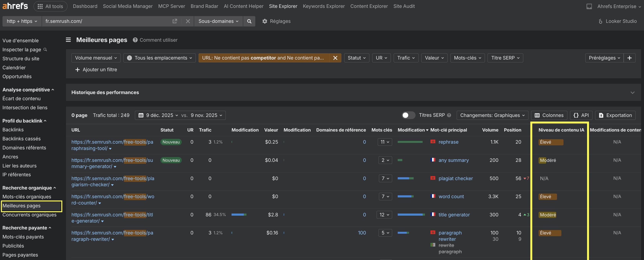
Task: Remove the URL filter with X
Action: (x=335, y=58)
